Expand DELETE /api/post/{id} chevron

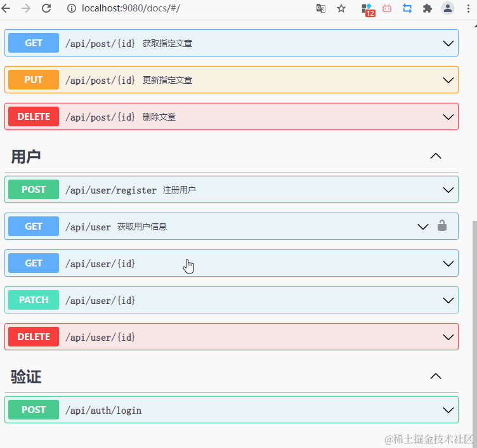point(448,117)
